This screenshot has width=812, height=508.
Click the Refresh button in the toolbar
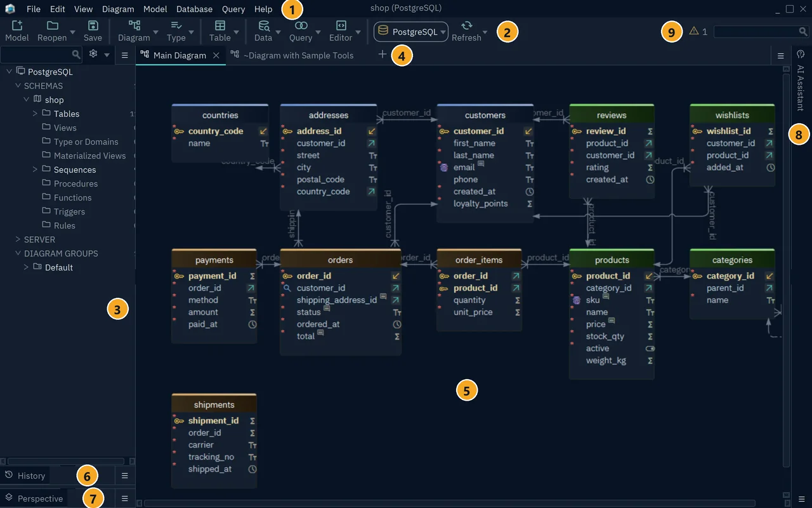pos(466,30)
